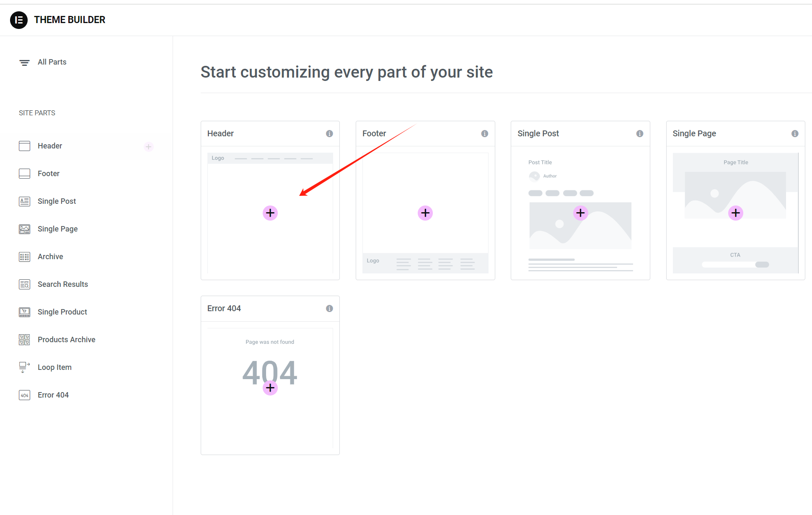Image resolution: width=812 pixels, height=515 pixels.
Task: Open the Single Post add template
Action: coord(580,213)
